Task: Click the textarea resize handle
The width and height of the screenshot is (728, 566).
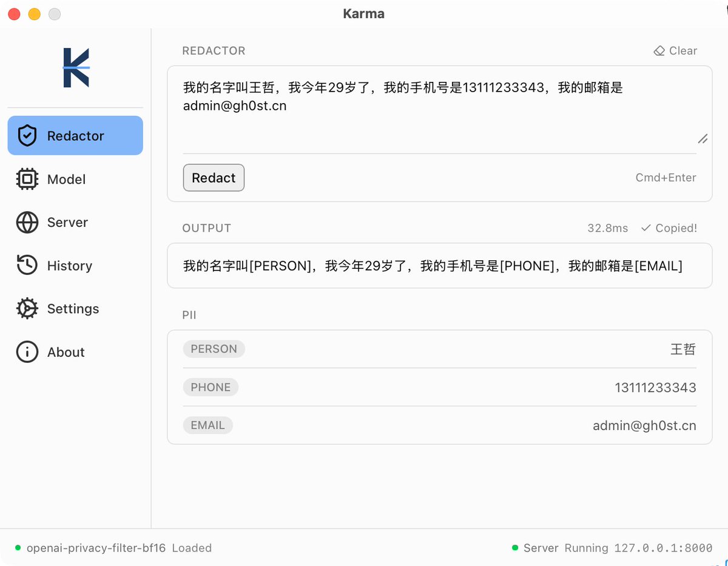Action: (703, 139)
